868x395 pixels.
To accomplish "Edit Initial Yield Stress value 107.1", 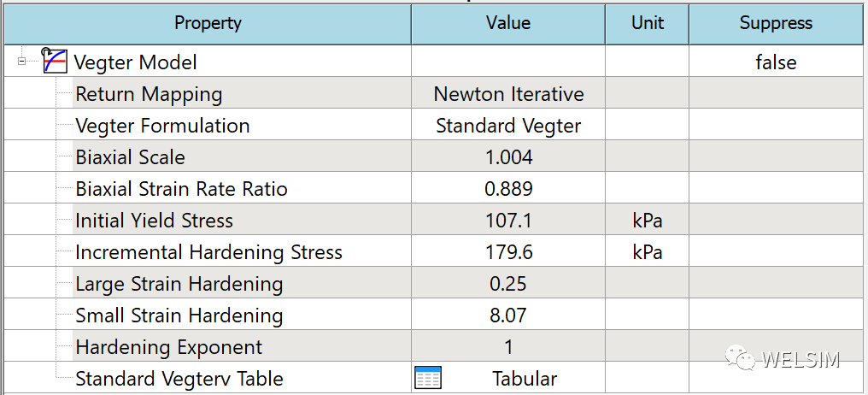I will click(x=508, y=221).
